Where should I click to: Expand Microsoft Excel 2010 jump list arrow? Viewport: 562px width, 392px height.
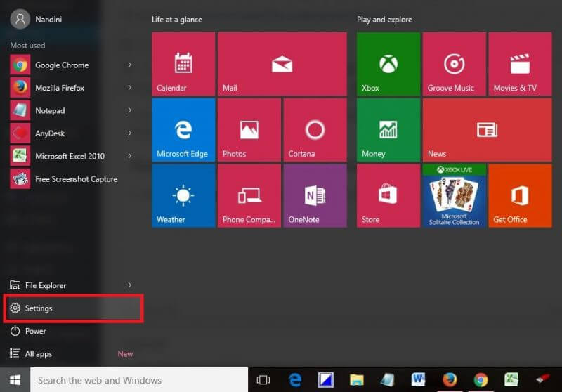point(130,156)
